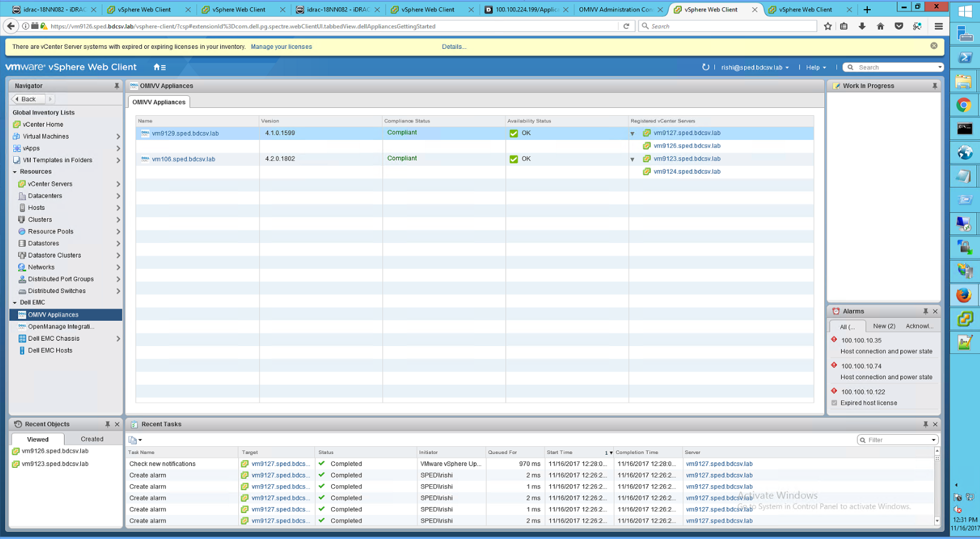Select OMIVV Appliances in the Navigator
The width and height of the screenshot is (980, 539).
66,315
